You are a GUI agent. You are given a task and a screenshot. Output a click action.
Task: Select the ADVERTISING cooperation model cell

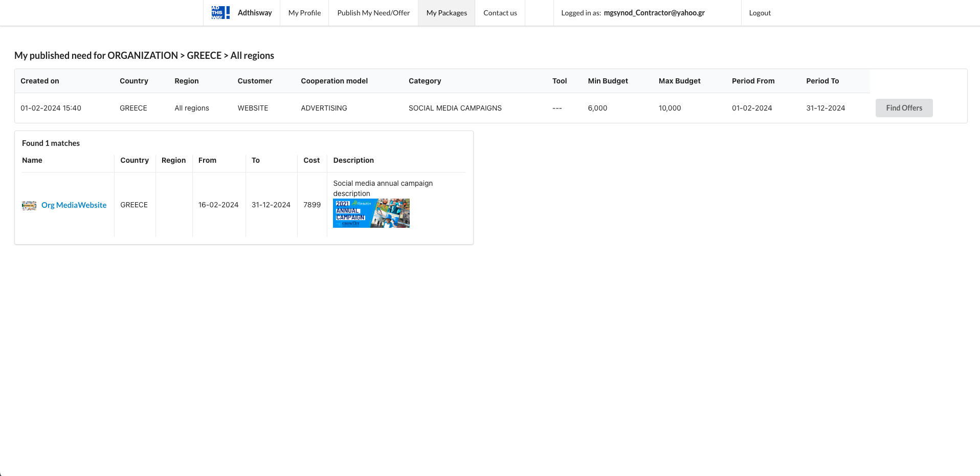(324, 108)
